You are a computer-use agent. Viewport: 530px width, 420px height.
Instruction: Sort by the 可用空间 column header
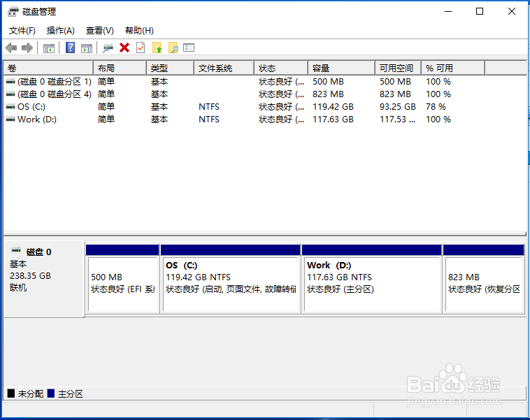coord(398,68)
